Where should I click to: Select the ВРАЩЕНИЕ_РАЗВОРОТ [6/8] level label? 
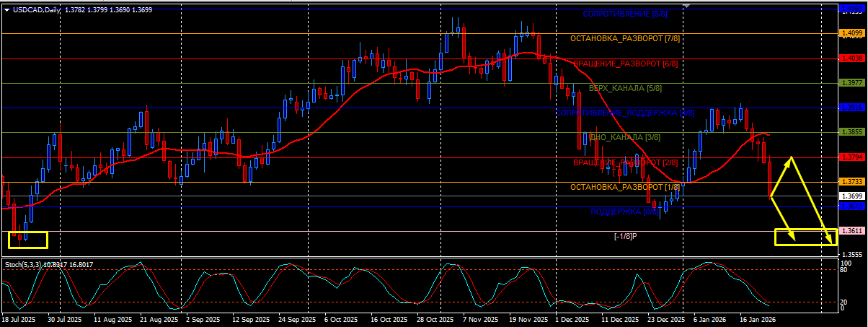(x=625, y=64)
